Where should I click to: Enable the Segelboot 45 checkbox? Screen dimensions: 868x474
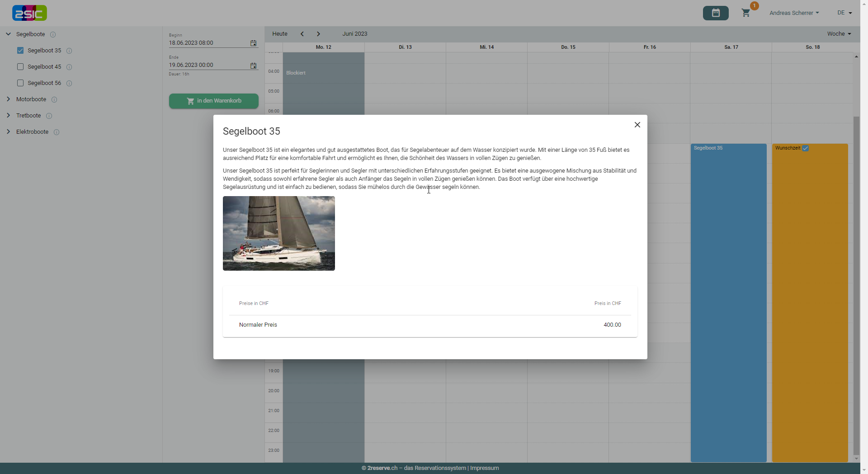tap(20, 67)
